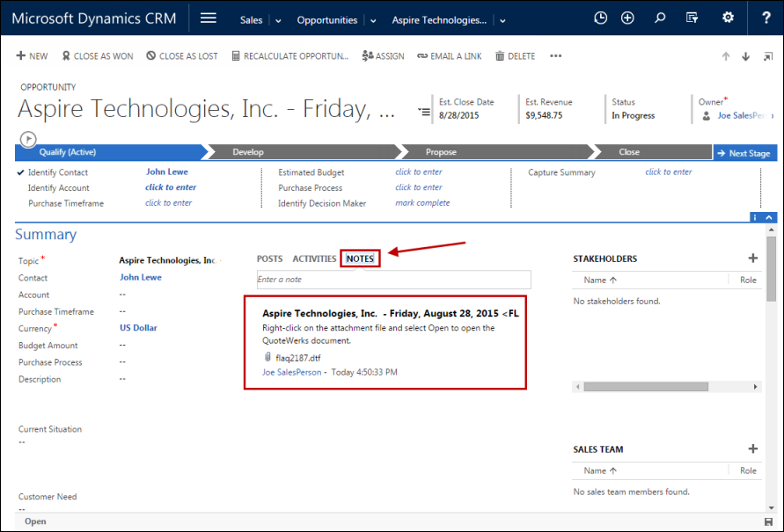
Task: Expand the Opportunities dropdown arrow
Action: click(373, 20)
